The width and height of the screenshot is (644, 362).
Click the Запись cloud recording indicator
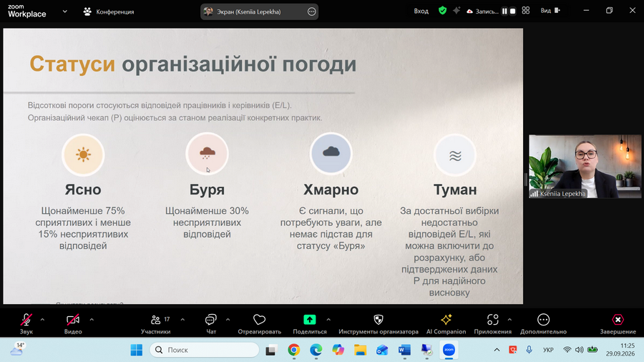[482, 11]
